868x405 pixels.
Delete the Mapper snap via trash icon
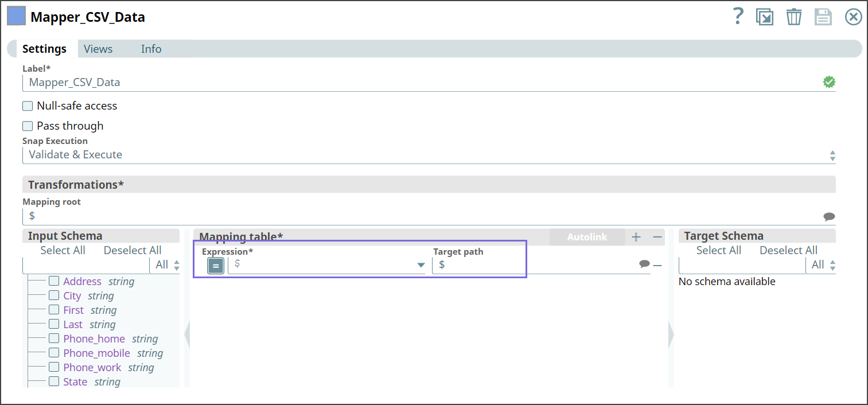pos(794,17)
